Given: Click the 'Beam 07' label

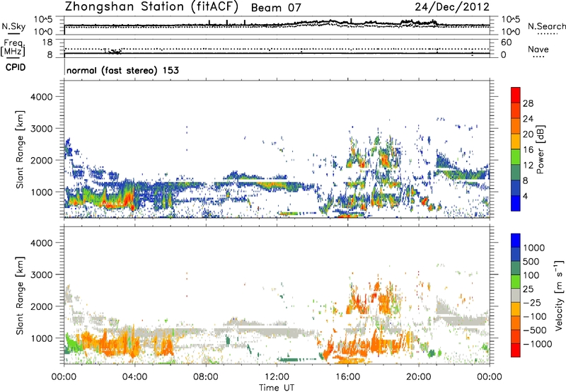Looking at the screenshot, I should pyautogui.click(x=276, y=8).
